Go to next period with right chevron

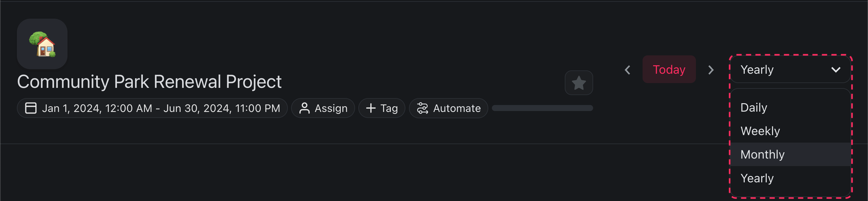coord(711,70)
